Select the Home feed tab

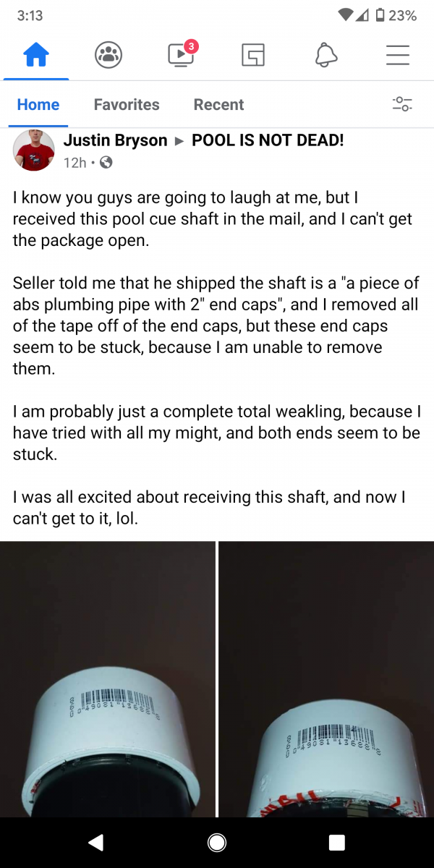[38, 105]
